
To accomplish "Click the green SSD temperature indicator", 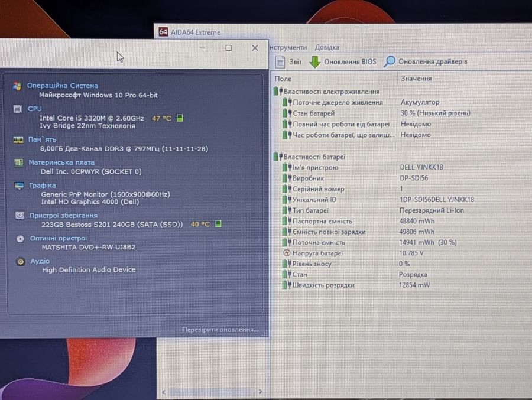I will point(219,223).
